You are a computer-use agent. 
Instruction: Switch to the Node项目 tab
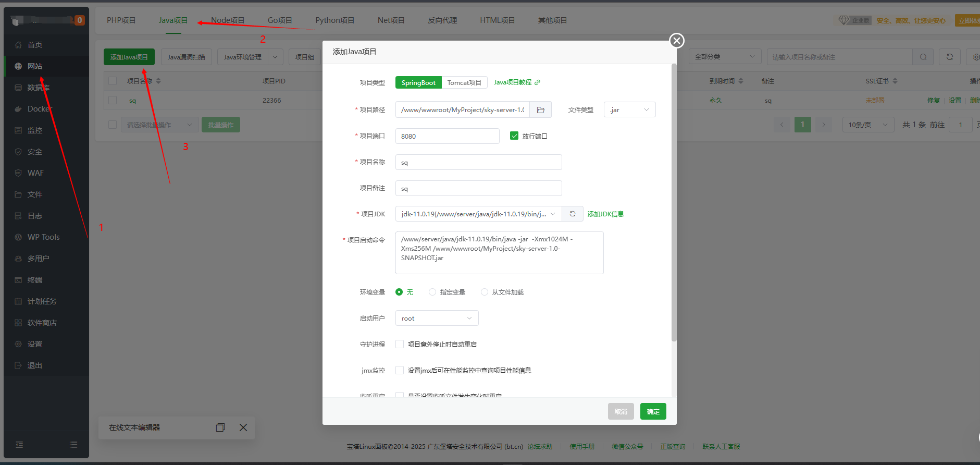tap(228, 20)
